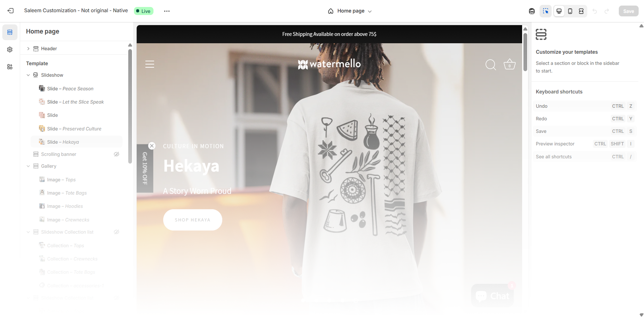Open the hamburger menu in preview

click(150, 64)
